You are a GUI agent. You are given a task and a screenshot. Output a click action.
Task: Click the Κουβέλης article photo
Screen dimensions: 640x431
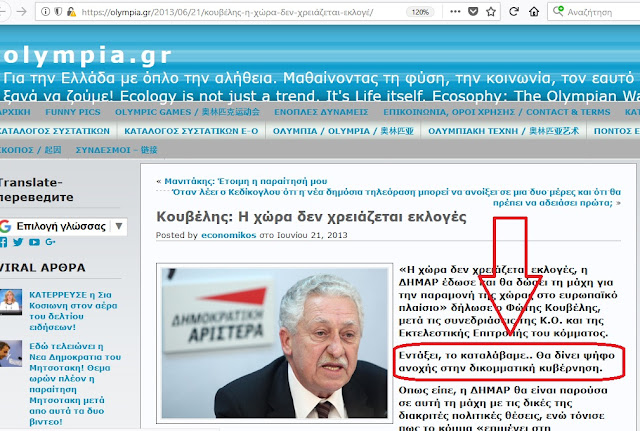click(274, 343)
